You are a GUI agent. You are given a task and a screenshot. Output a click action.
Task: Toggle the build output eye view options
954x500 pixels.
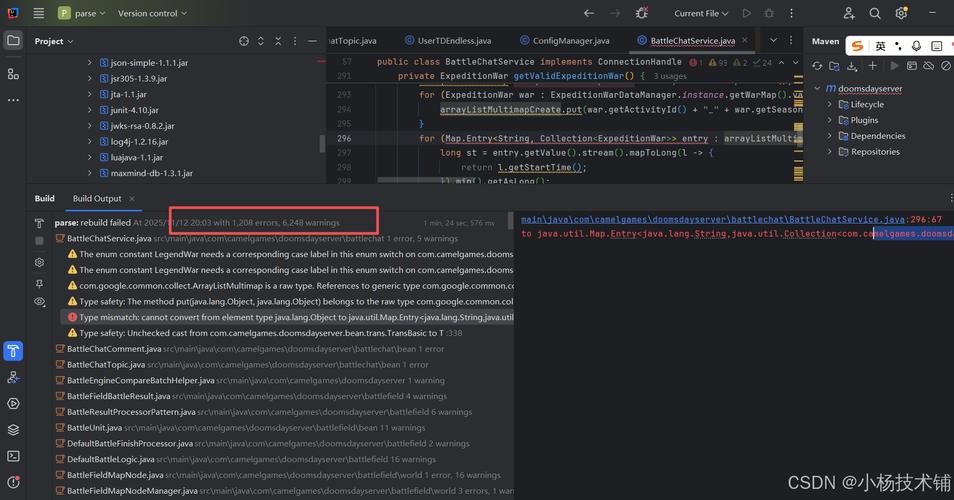(x=39, y=301)
